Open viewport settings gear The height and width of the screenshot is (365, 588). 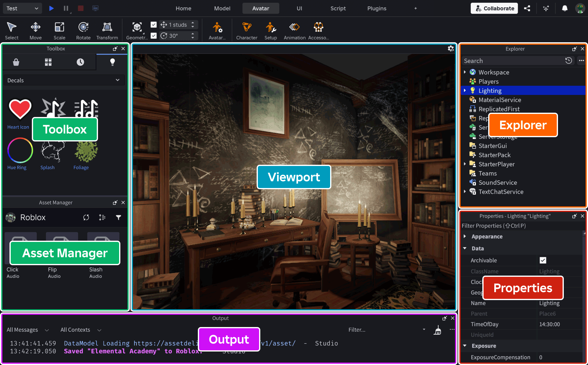(450, 48)
